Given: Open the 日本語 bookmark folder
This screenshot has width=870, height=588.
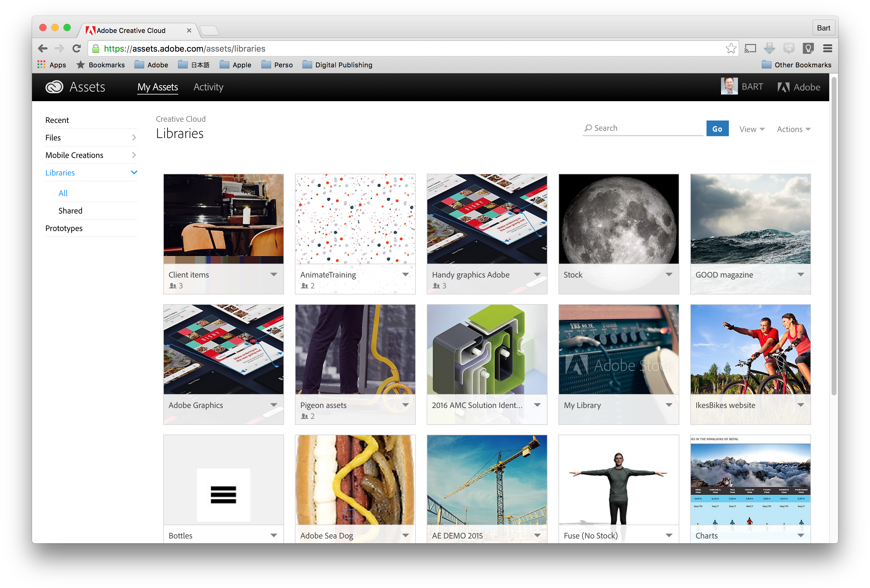Looking at the screenshot, I should click(x=194, y=65).
